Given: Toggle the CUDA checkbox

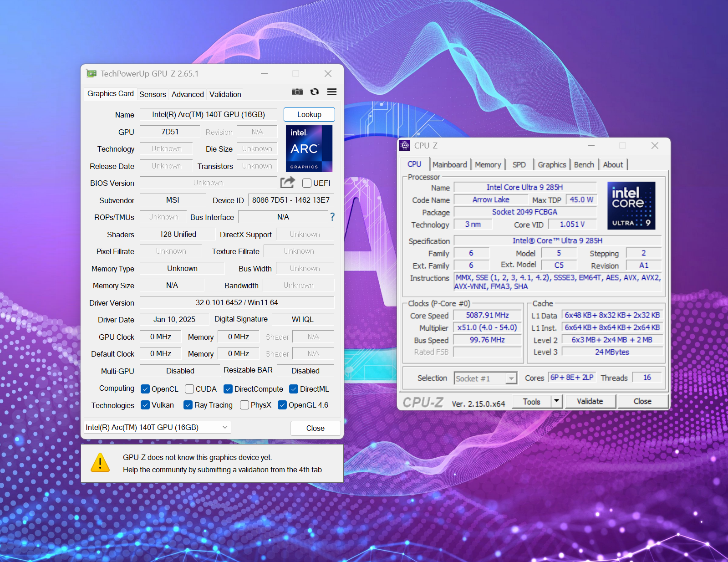Looking at the screenshot, I should [x=189, y=389].
